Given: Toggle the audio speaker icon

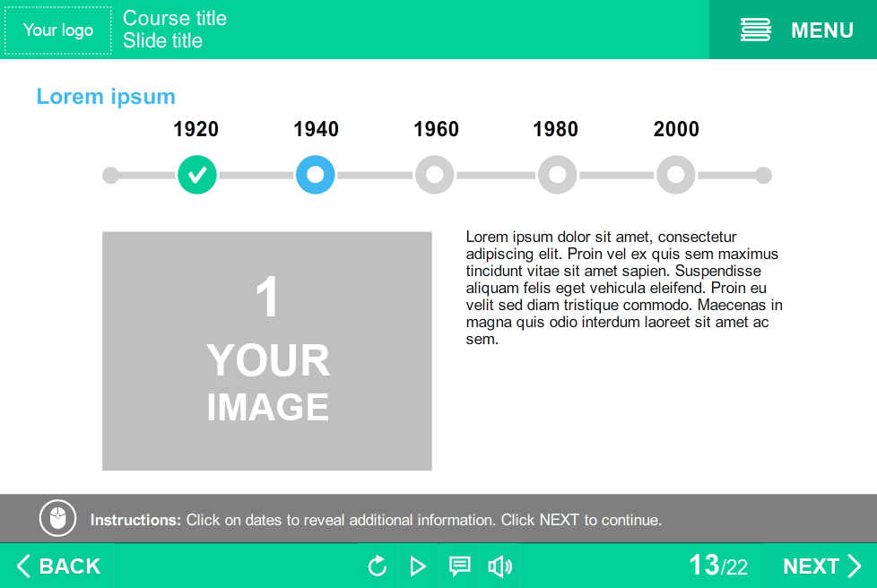Looking at the screenshot, I should 500,566.
